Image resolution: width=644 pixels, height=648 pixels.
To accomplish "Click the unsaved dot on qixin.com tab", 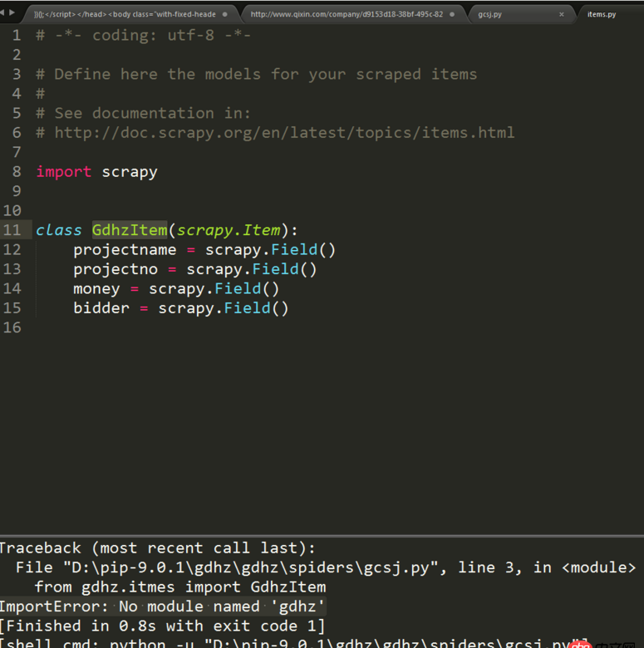I will pyautogui.click(x=452, y=14).
